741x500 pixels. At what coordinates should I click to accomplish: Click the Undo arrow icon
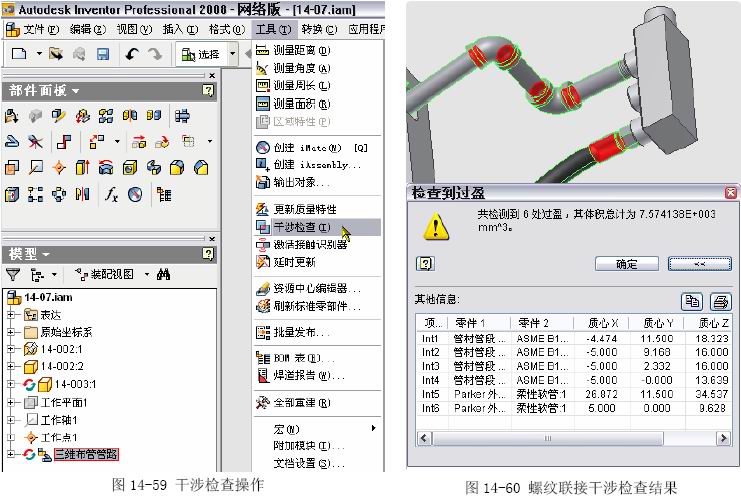point(131,54)
